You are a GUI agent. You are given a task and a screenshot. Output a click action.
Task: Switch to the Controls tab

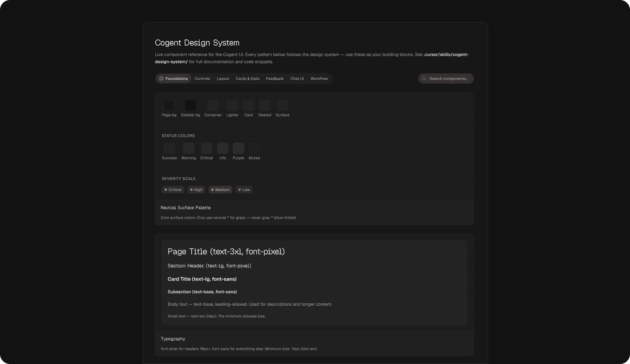pyautogui.click(x=202, y=78)
